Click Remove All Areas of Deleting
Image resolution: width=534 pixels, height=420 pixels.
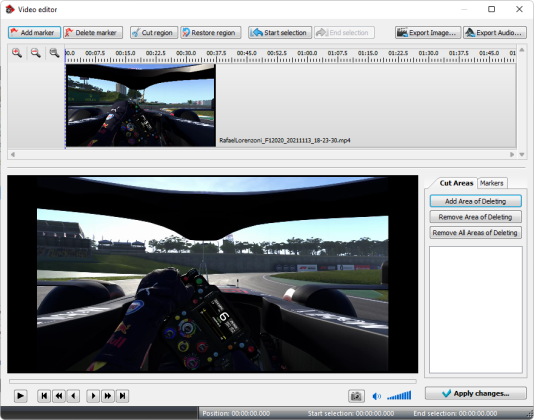pos(475,233)
